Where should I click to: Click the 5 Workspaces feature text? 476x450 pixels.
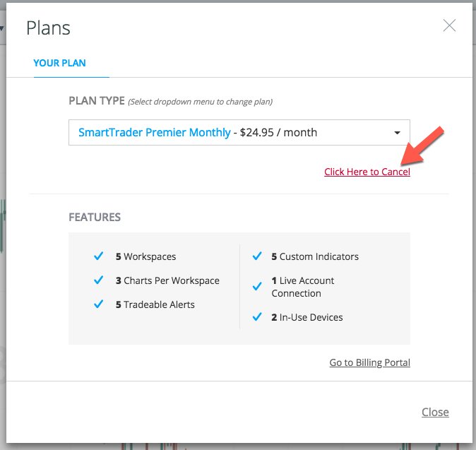145,256
